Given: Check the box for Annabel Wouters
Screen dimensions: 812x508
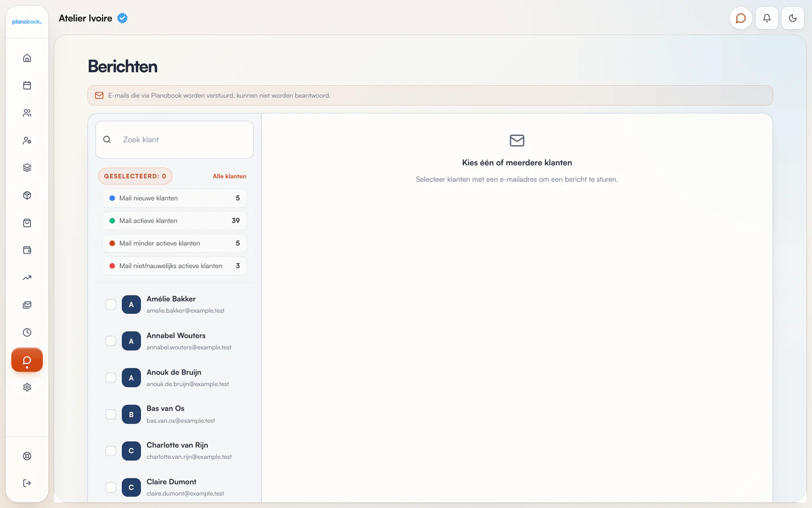Looking at the screenshot, I should pyautogui.click(x=111, y=341).
